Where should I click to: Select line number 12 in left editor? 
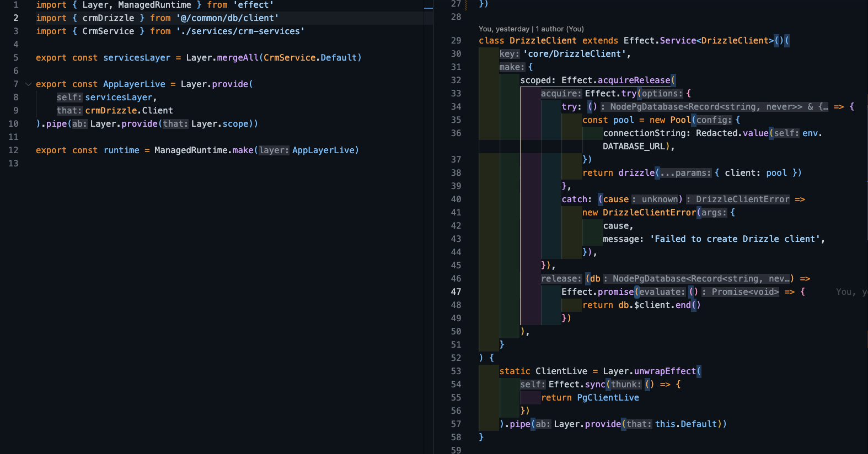[x=14, y=150]
